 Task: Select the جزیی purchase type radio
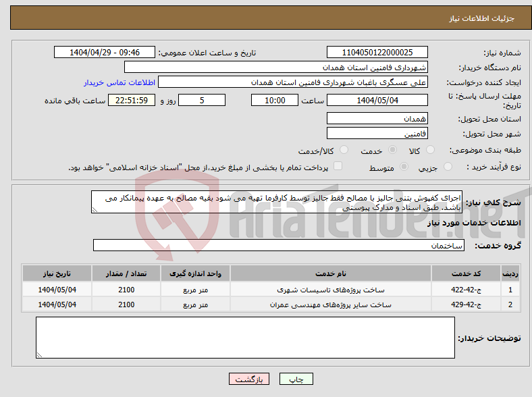click(448, 166)
